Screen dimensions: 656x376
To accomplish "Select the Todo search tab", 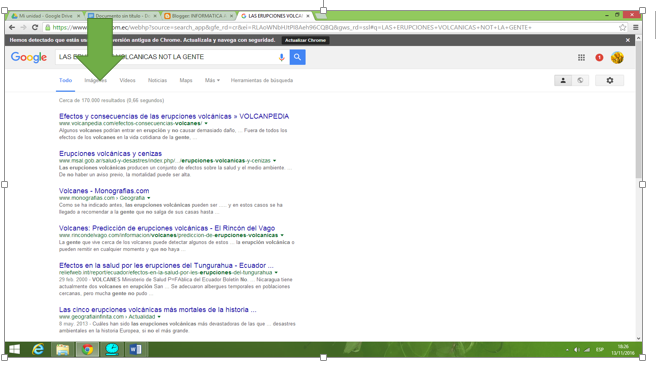I will pos(65,80).
